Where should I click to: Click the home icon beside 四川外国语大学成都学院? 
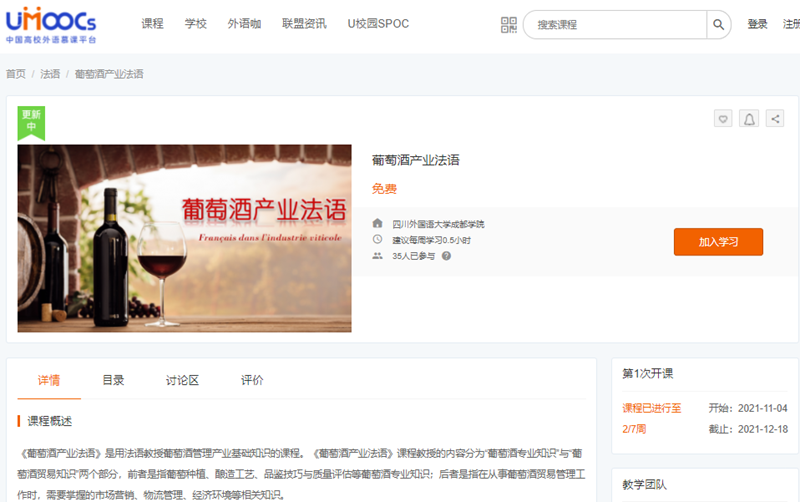click(377, 224)
